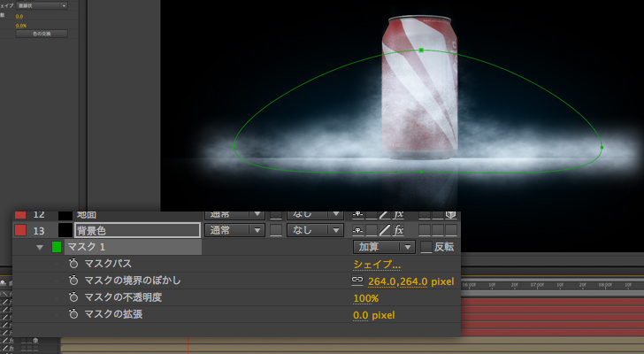Toggle stopwatch for マスクの境界のぼかし
The height and width of the screenshot is (354, 644).
(74, 281)
